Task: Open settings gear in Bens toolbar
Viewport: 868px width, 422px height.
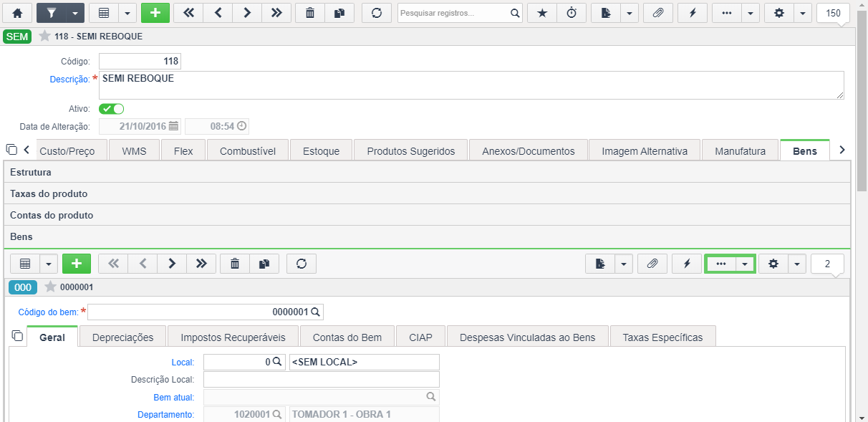Action: click(773, 264)
